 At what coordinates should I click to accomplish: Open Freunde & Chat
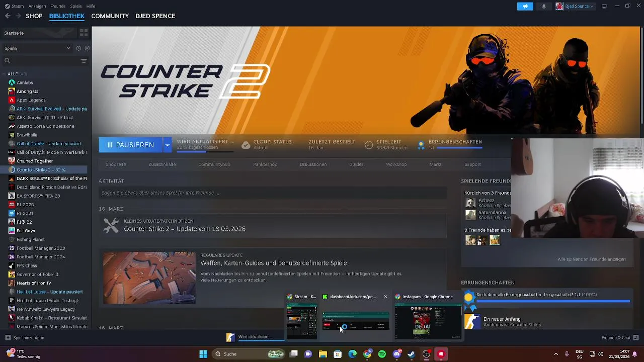tap(620, 338)
